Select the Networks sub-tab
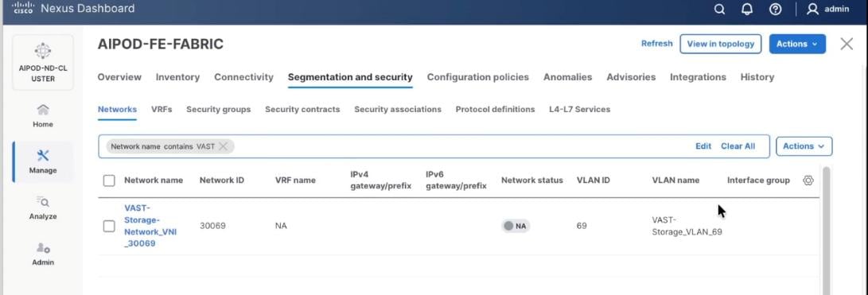Viewport: 868px width, 295px height. (118, 109)
